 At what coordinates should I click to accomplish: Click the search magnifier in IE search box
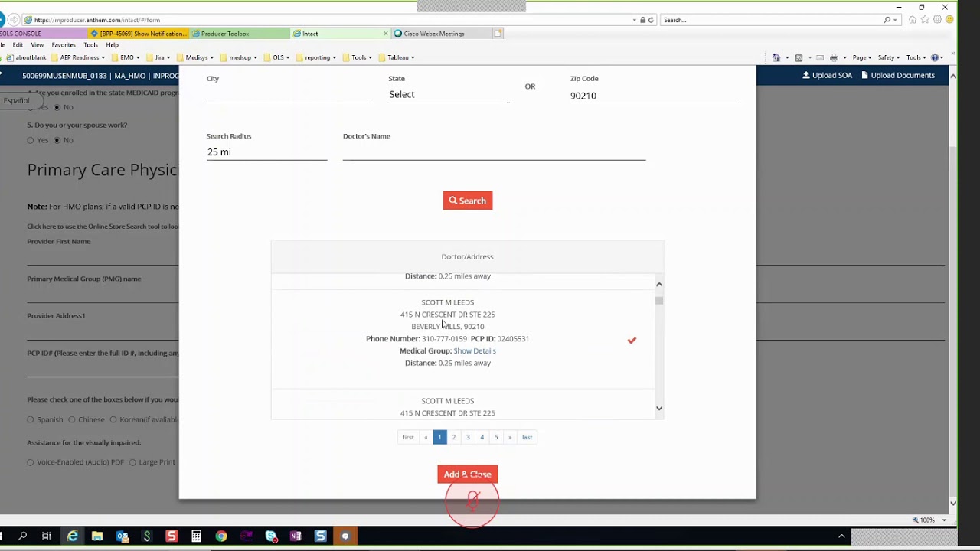click(x=887, y=20)
